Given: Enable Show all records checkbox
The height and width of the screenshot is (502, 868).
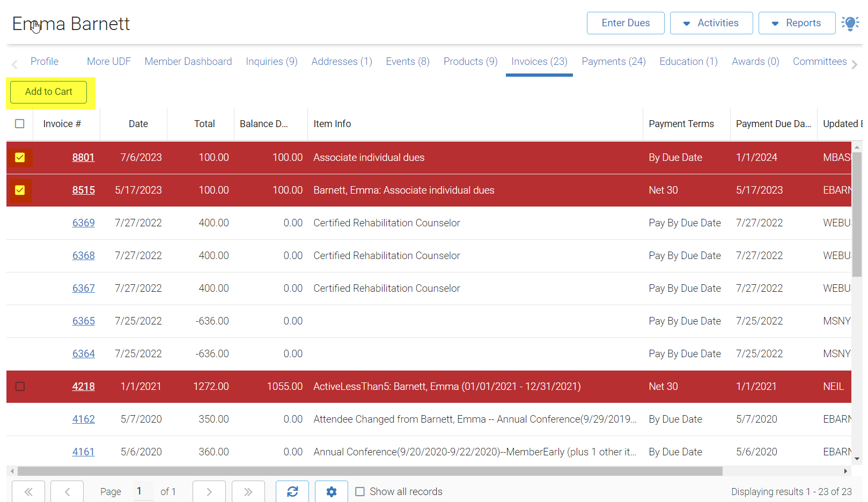Looking at the screenshot, I should (x=360, y=492).
